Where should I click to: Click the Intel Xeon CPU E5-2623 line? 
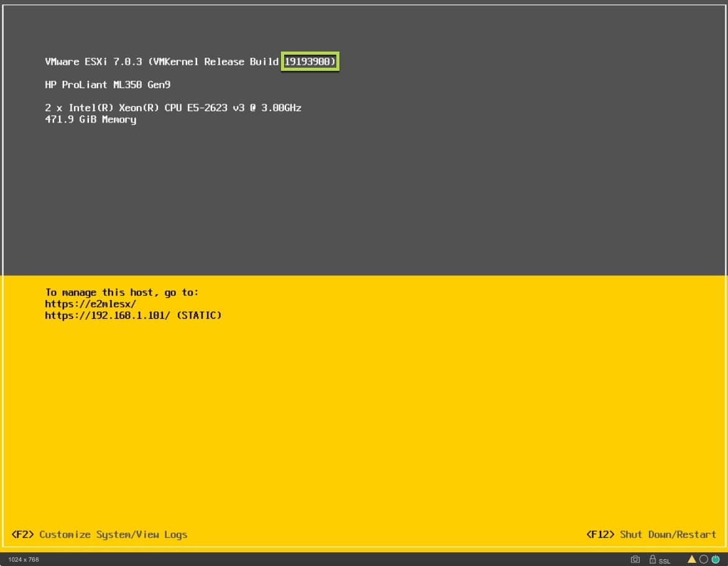pyautogui.click(x=173, y=107)
